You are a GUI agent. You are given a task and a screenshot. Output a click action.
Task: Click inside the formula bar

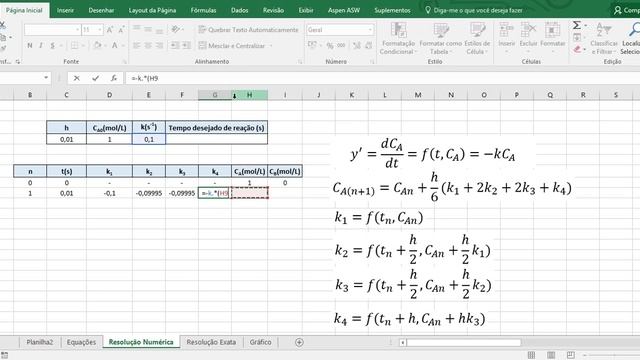point(382,78)
